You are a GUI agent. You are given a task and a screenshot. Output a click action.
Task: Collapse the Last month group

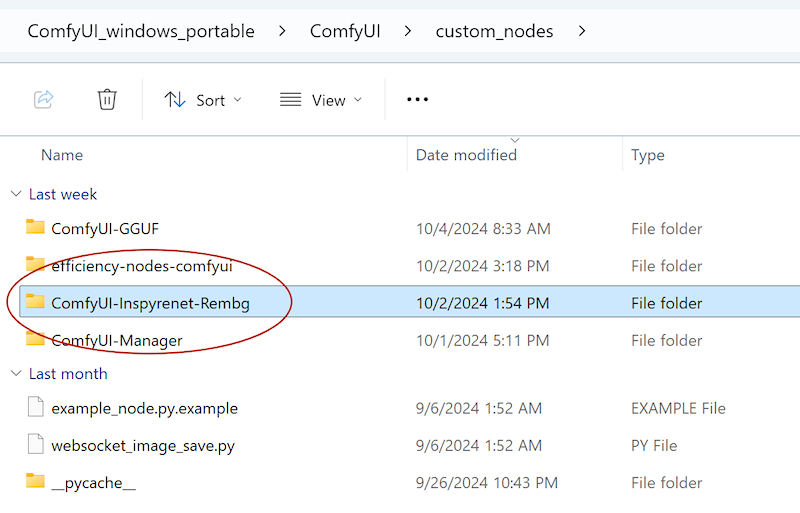15,373
